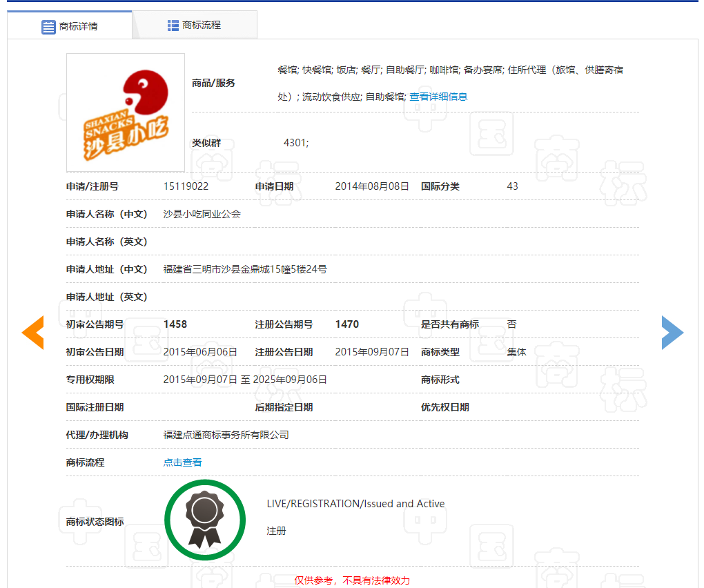Image resolution: width=704 pixels, height=588 pixels.
Task: Go to next trademark with blue arrow
Action: point(672,333)
